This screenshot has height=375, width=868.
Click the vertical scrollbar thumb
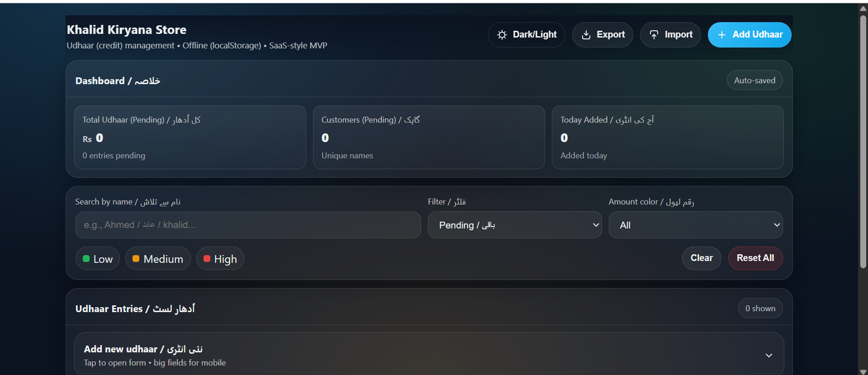click(x=863, y=142)
